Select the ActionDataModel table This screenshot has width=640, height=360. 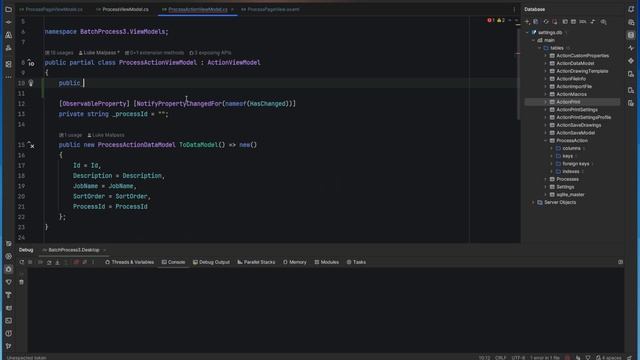coord(575,63)
